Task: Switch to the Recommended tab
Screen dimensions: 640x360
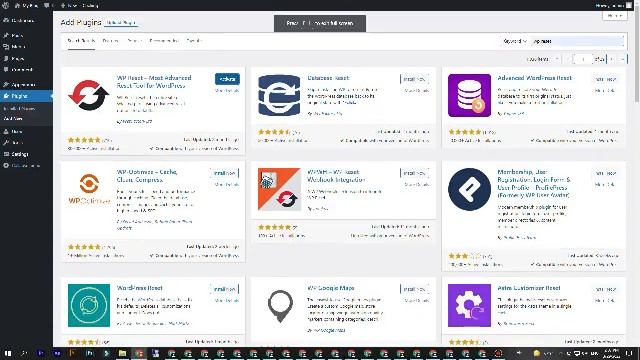Action: point(164,41)
